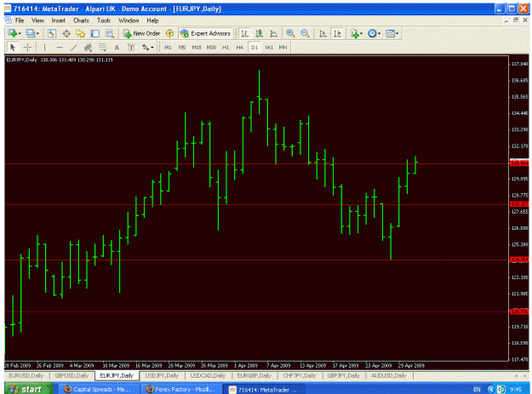532x394 pixels.
Task: Click the Indicators list icon
Action: point(355,33)
